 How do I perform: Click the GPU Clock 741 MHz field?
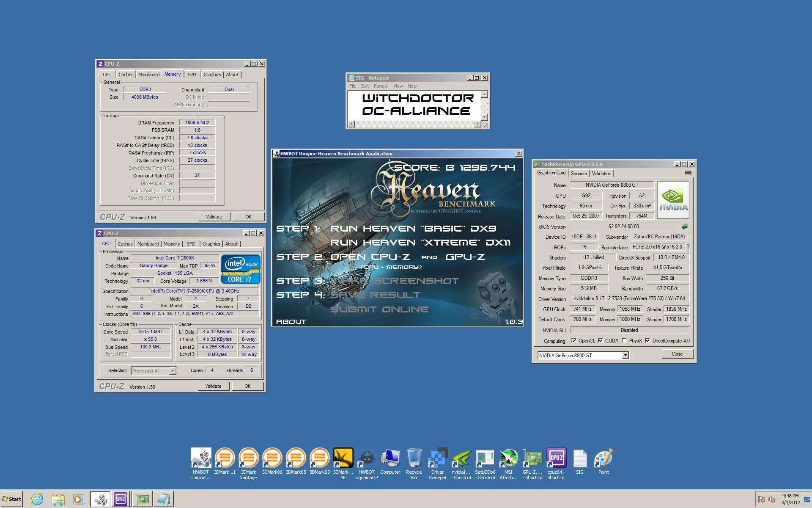(582, 309)
